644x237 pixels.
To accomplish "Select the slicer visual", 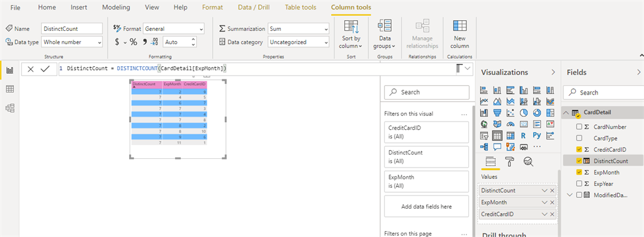I will pos(483,136).
